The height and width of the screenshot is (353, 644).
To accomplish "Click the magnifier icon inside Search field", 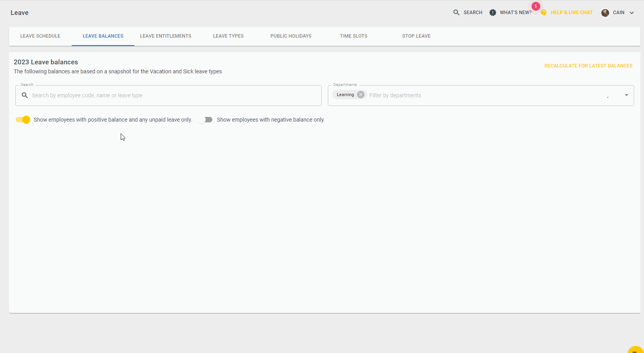I will 25,95.
